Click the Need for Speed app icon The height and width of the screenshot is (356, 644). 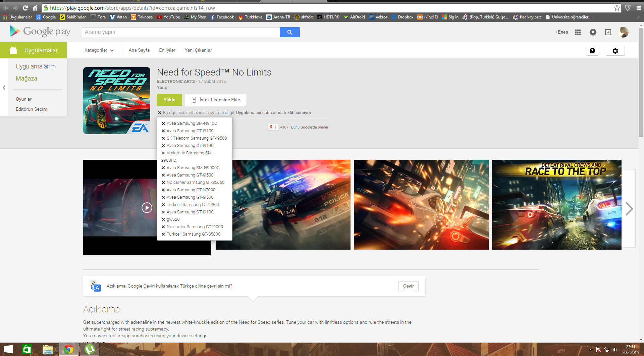point(117,101)
